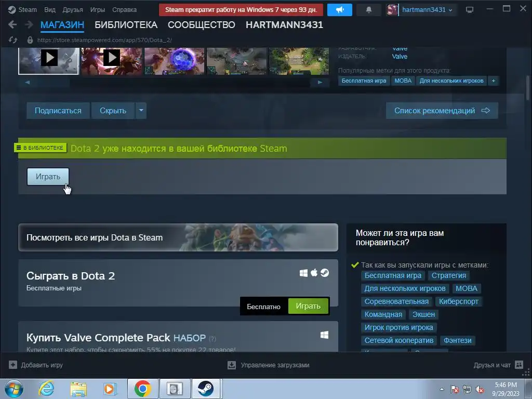Click the Steam icon in taskbar

(x=206, y=389)
